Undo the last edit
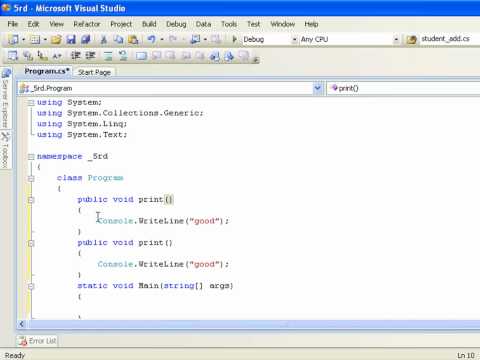The image size is (480, 360). pyautogui.click(x=152, y=39)
